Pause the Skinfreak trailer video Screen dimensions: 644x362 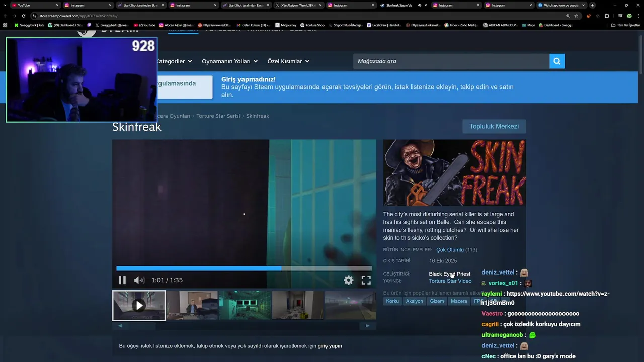click(122, 280)
